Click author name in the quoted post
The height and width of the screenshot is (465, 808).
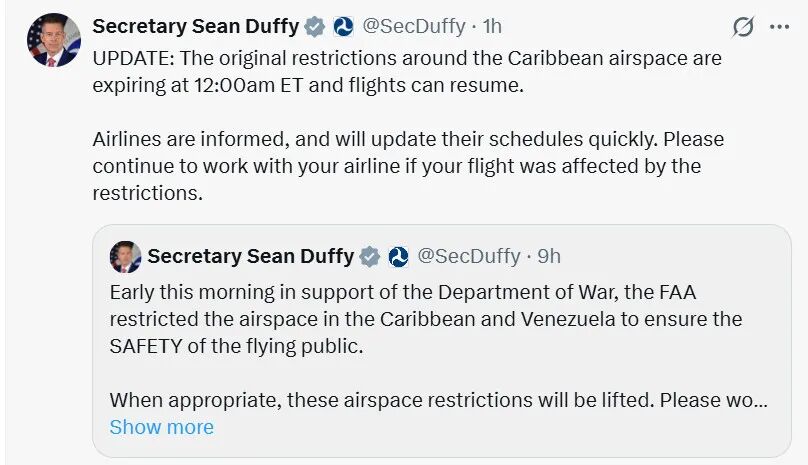click(x=250, y=257)
